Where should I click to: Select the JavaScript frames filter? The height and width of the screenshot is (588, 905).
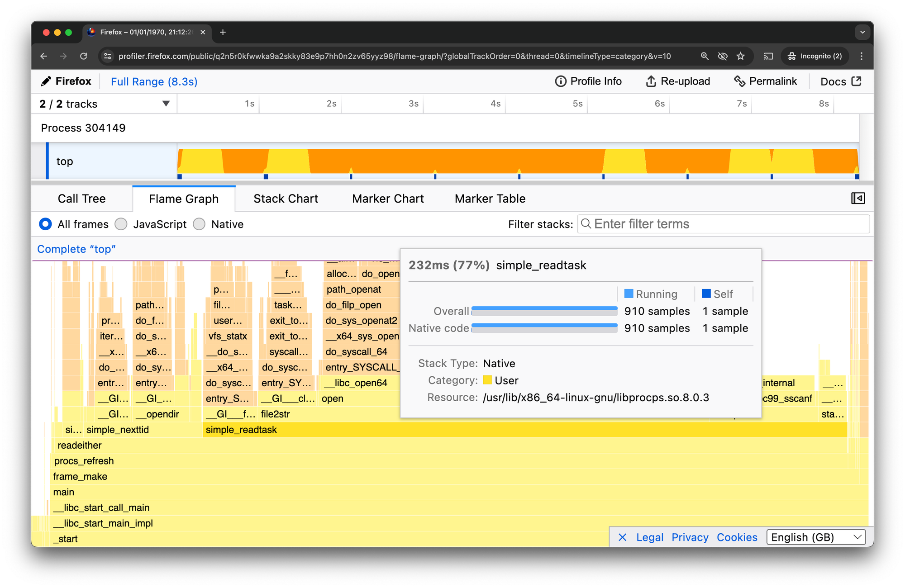coord(121,224)
